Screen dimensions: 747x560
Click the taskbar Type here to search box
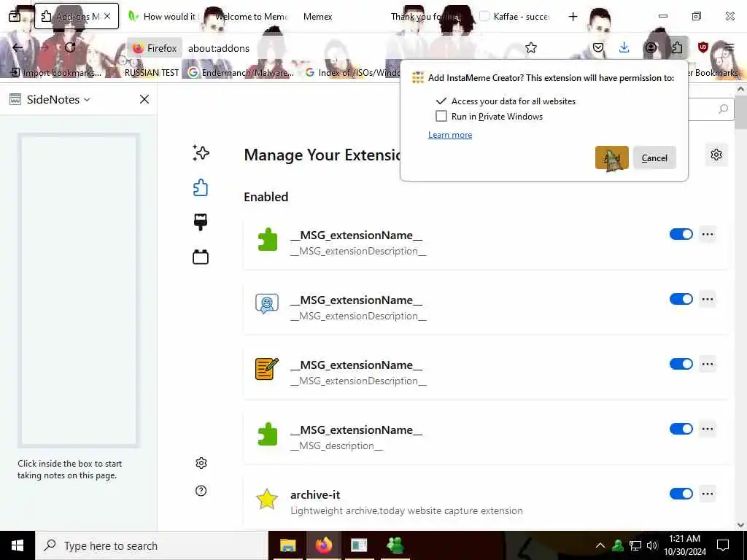pyautogui.click(x=152, y=545)
